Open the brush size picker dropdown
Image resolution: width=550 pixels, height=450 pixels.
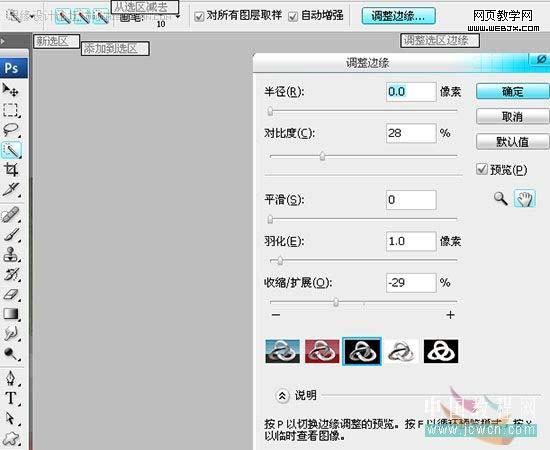point(178,16)
